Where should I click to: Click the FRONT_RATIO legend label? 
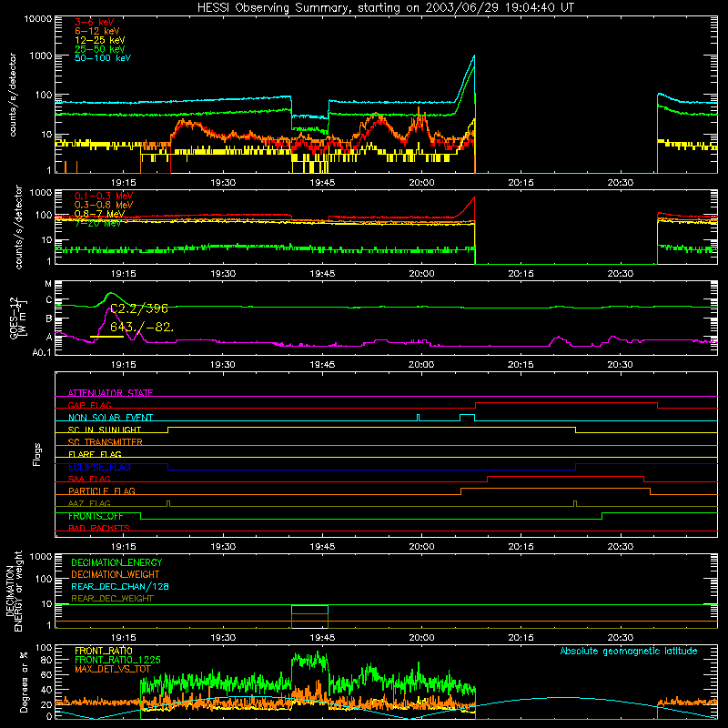click(104, 651)
